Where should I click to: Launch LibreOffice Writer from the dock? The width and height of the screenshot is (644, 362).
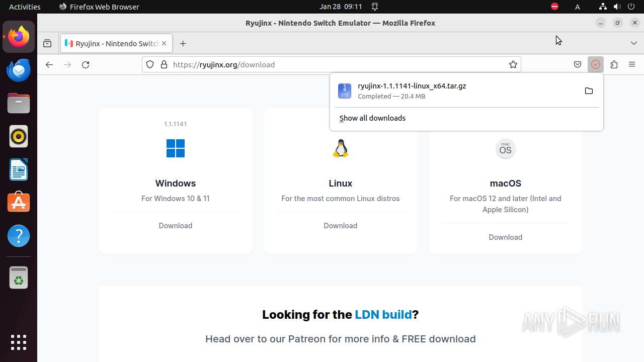[19, 169]
